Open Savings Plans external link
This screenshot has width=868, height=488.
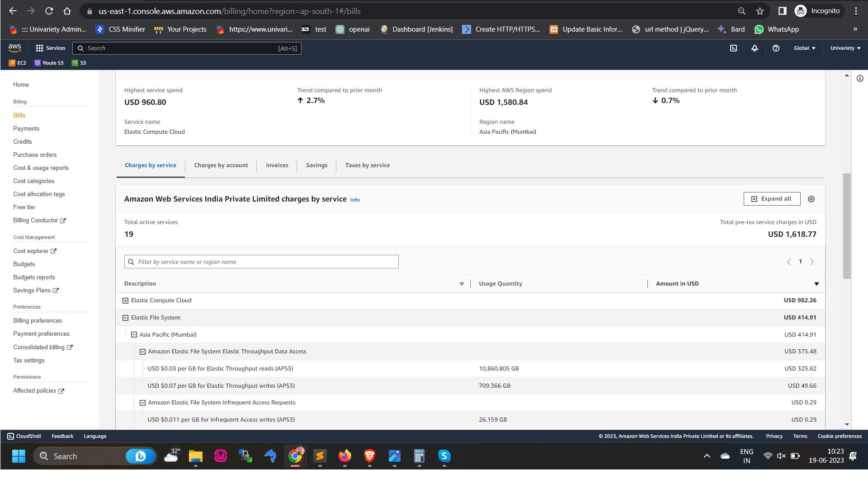pyautogui.click(x=36, y=290)
